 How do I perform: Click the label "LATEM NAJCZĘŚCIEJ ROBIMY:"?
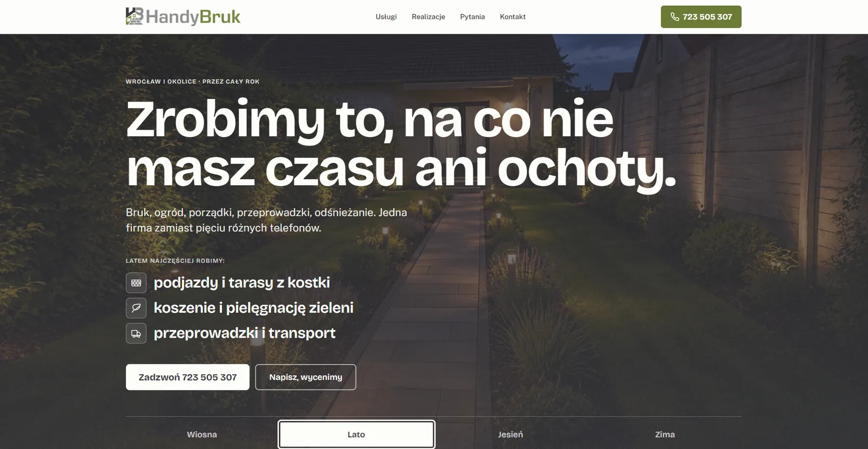[175, 261]
